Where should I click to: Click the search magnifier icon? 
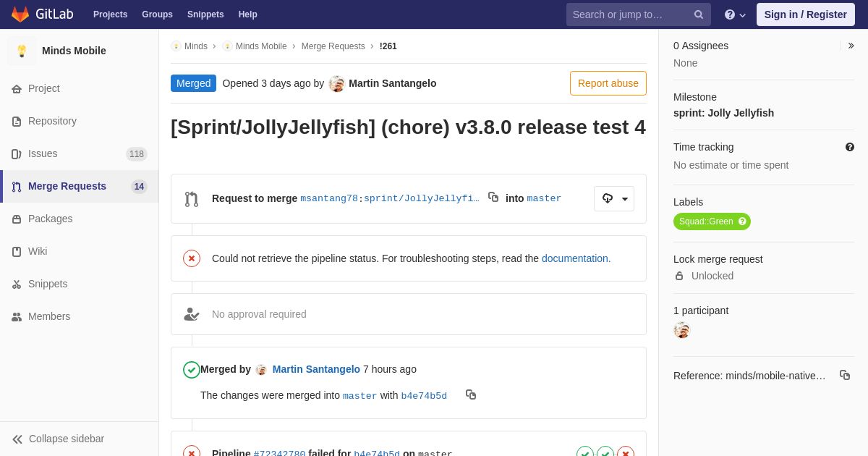(x=699, y=14)
